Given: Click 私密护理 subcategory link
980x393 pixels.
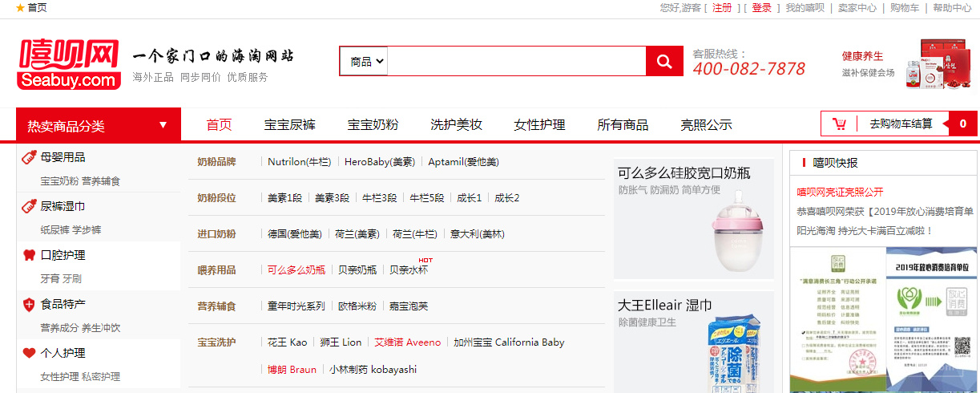Looking at the screenshot, I should (101, 377).
